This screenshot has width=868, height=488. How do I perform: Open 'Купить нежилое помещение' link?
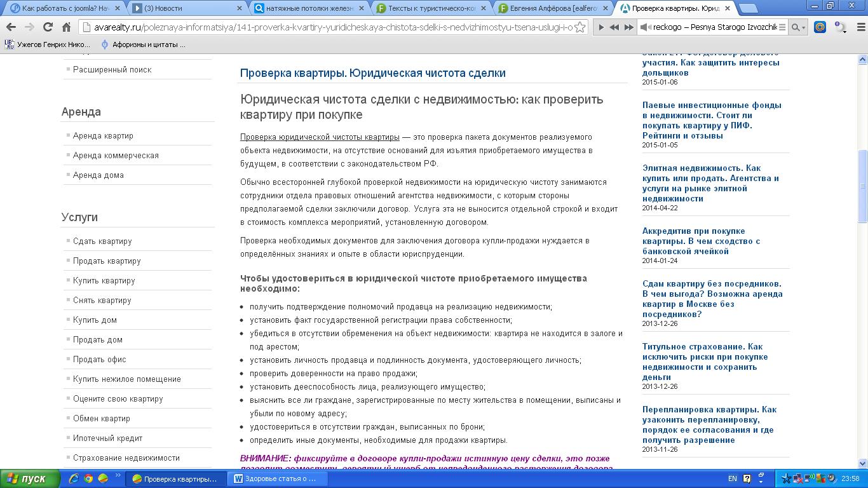tap(127, 379)
